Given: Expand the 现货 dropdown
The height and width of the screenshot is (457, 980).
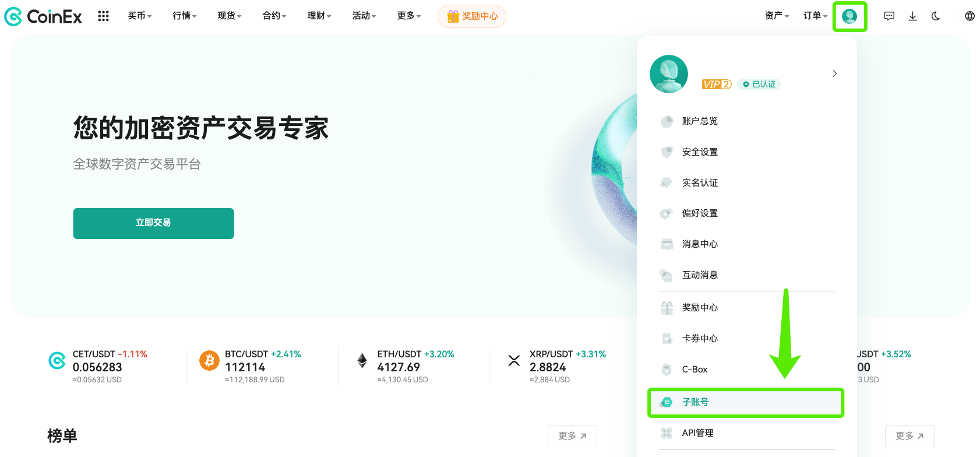Looking at the screenshot, I should (x=230, y=16).
